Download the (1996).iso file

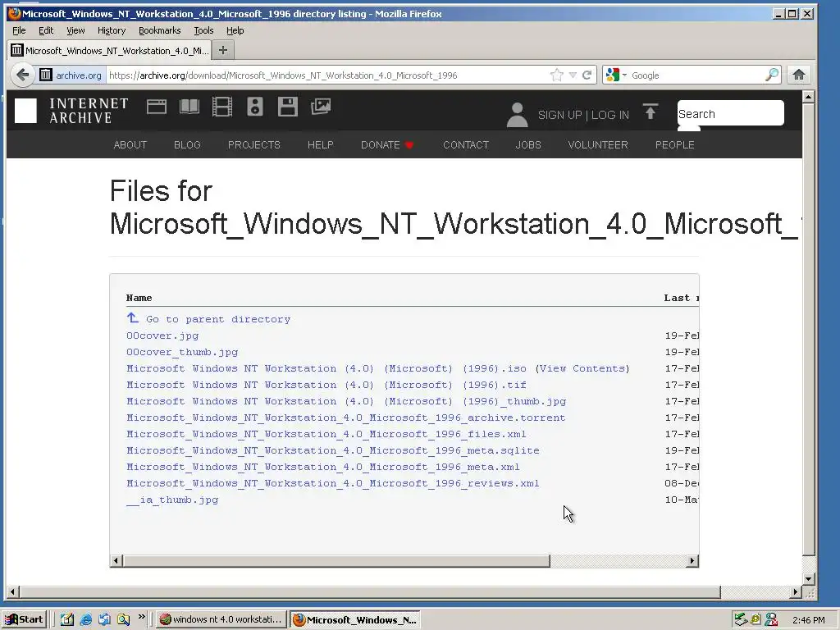[326, 368]
